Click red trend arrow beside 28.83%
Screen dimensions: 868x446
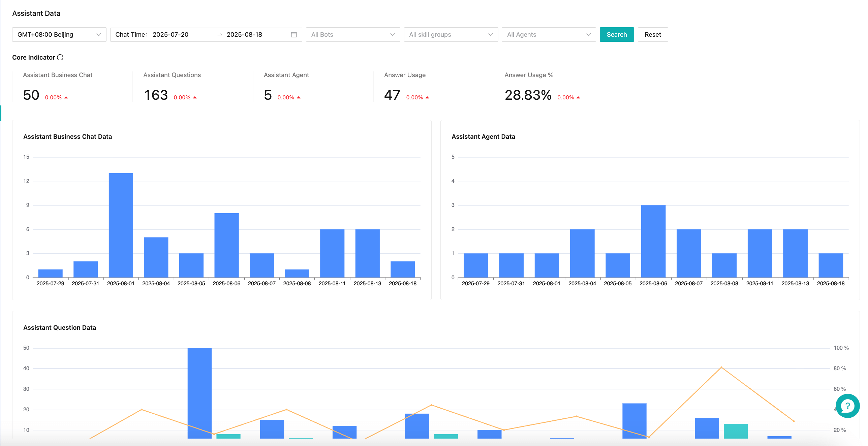[x=578, y=98]
